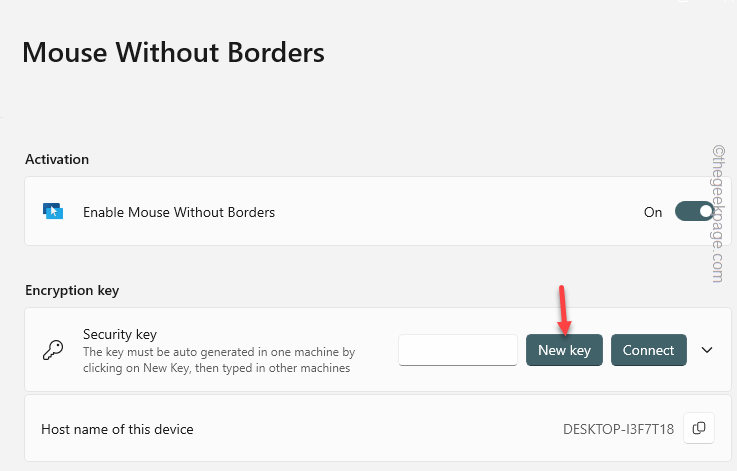This screenshot has width=737, height=471.
Task: Copy the host name with the copy icon
Action: (699, 428)
